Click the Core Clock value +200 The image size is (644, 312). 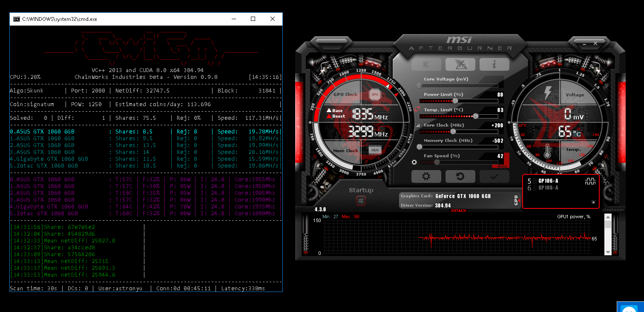(497, 125)
